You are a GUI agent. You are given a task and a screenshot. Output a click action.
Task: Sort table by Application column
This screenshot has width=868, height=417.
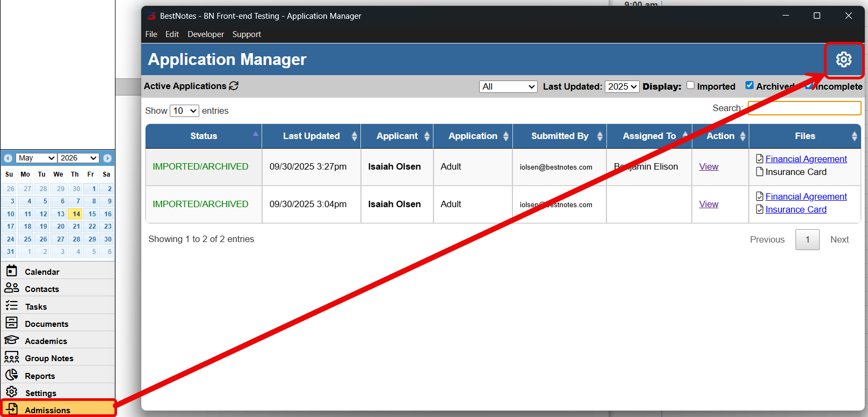click(x=473, y=136)
